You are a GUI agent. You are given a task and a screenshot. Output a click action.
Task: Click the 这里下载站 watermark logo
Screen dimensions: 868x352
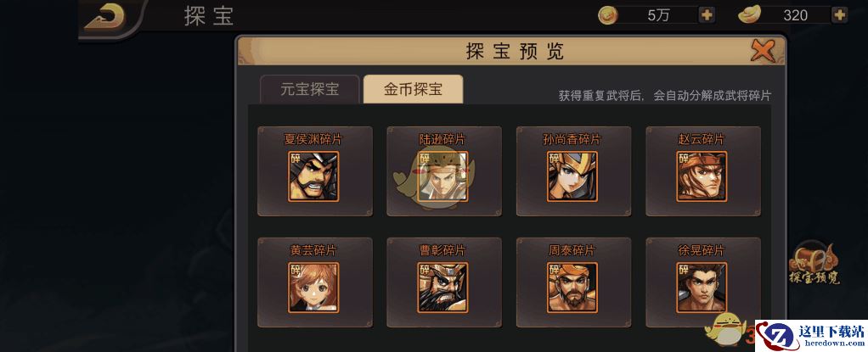[812, 335]
